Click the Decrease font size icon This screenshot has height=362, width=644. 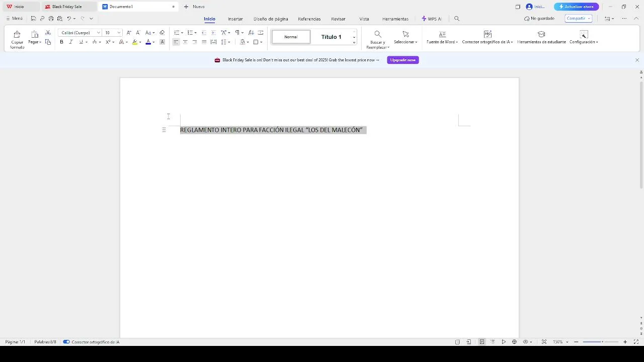tap(138, 33)
